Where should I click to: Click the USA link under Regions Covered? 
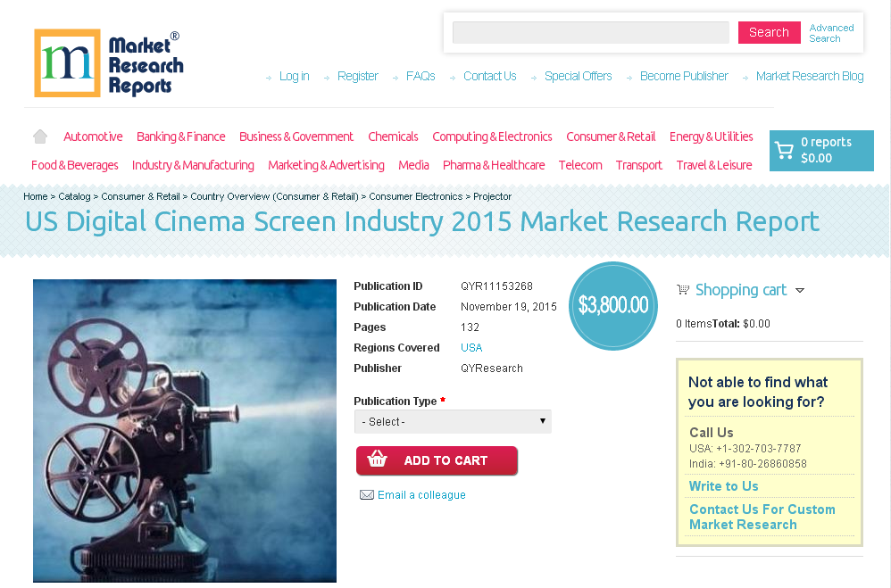470,347
